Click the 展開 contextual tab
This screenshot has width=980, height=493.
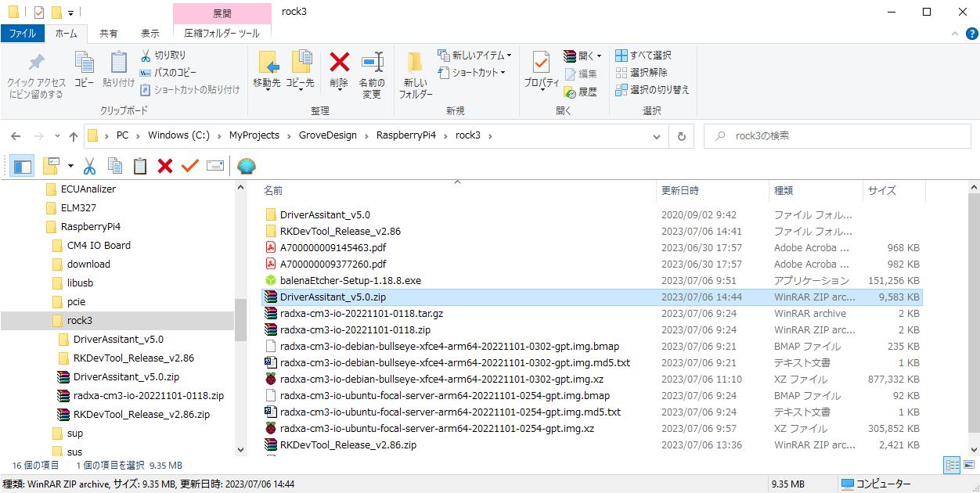pos(222,13)
